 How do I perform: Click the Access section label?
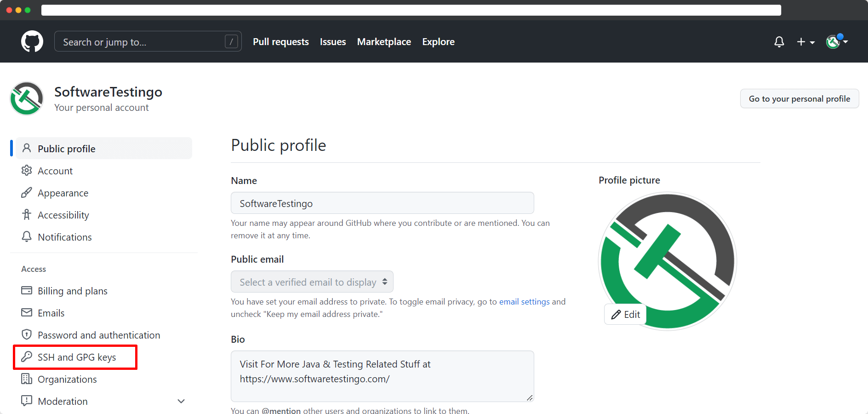(x=34, y=269)
